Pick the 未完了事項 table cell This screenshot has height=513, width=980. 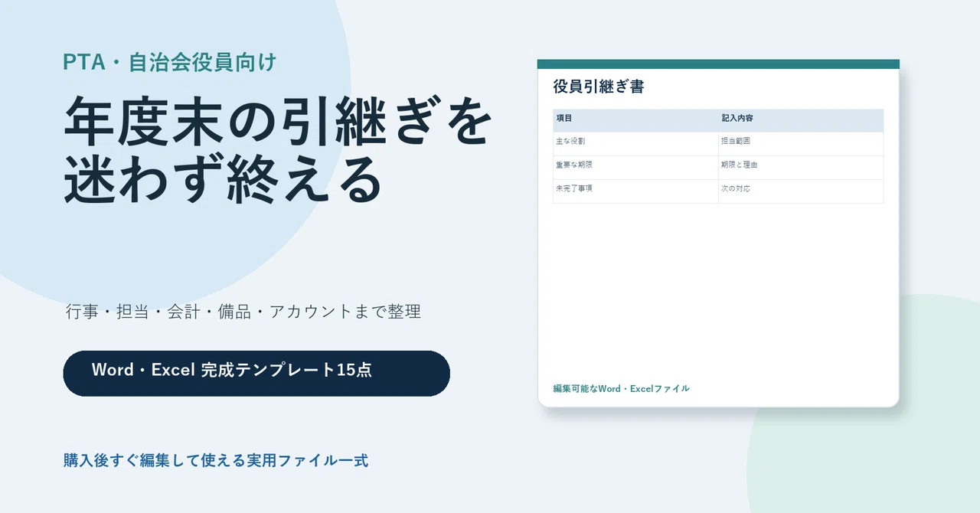(x=635, y=191)
